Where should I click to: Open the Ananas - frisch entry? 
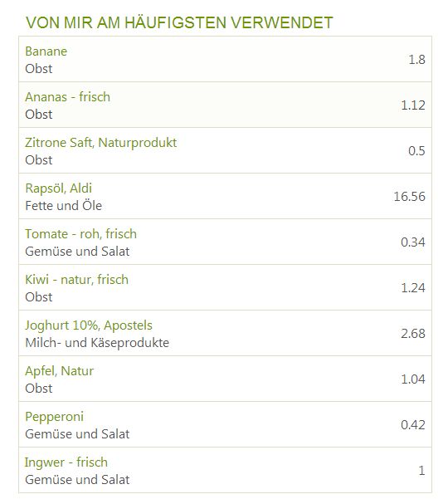[67, 97]
